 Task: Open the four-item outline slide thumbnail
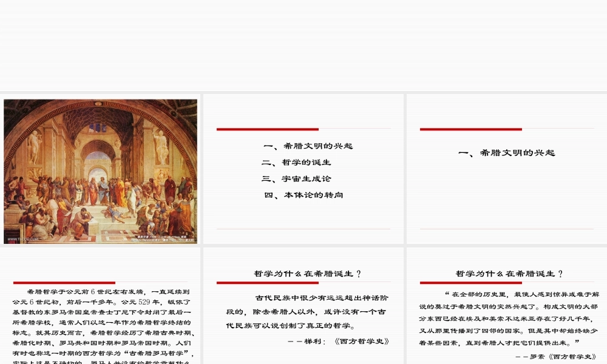(x=303, y=169)
